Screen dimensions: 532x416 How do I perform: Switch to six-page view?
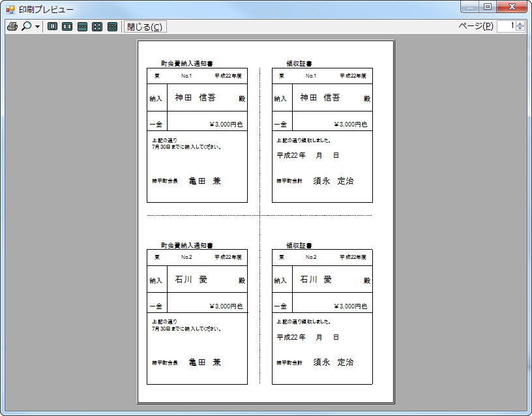113,27
